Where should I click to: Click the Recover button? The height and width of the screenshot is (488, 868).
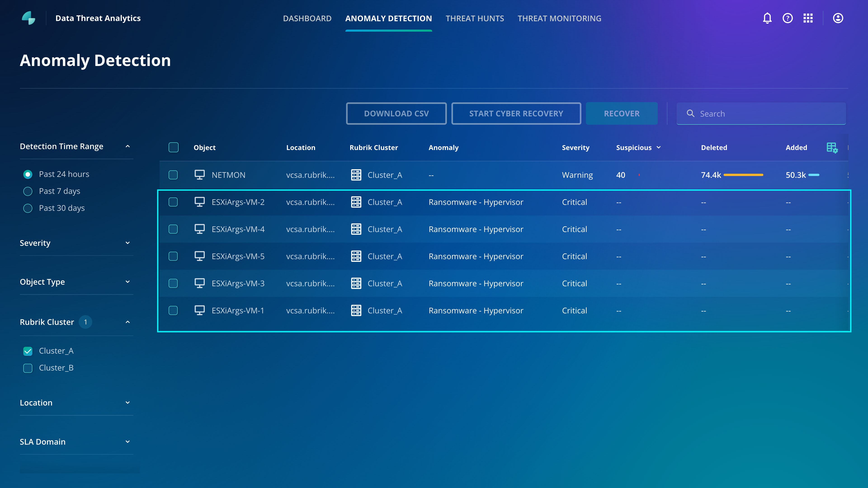622,113
